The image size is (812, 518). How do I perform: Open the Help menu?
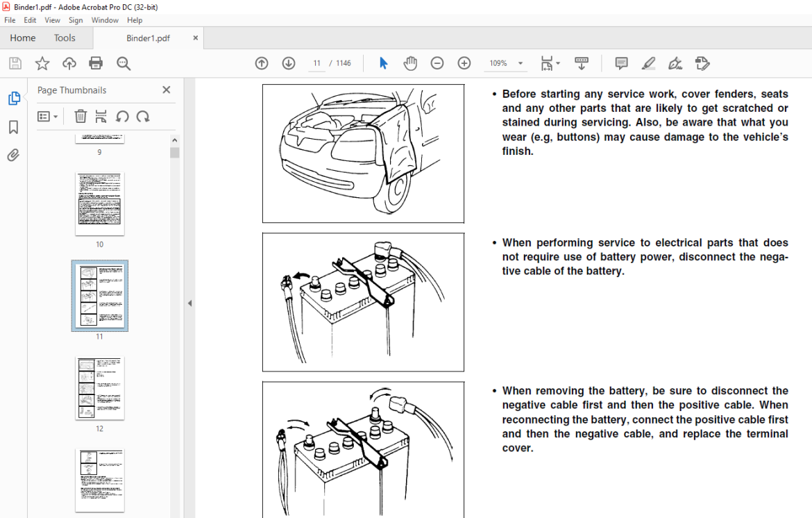[x=135, y=20]
